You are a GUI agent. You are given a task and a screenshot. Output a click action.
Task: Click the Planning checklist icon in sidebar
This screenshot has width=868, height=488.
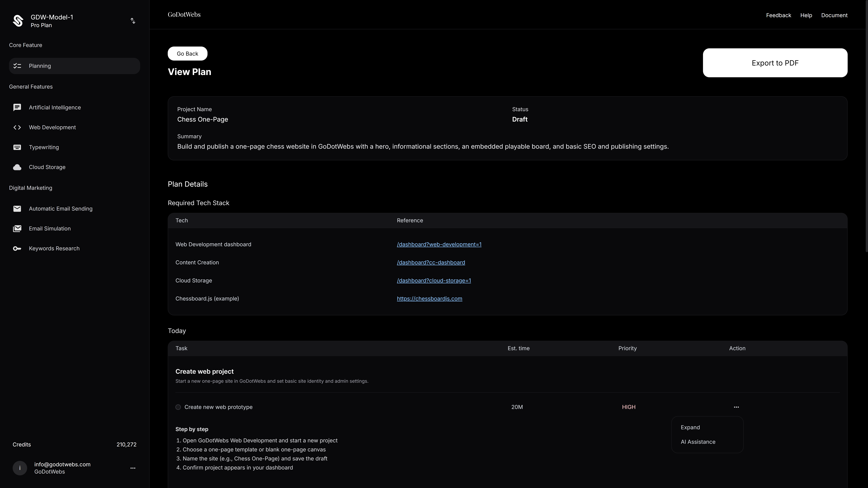pos(17,66)
